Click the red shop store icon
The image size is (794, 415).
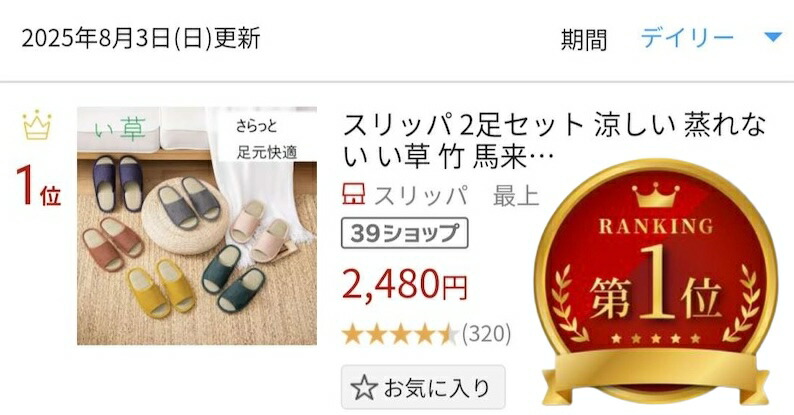[353, 195]
